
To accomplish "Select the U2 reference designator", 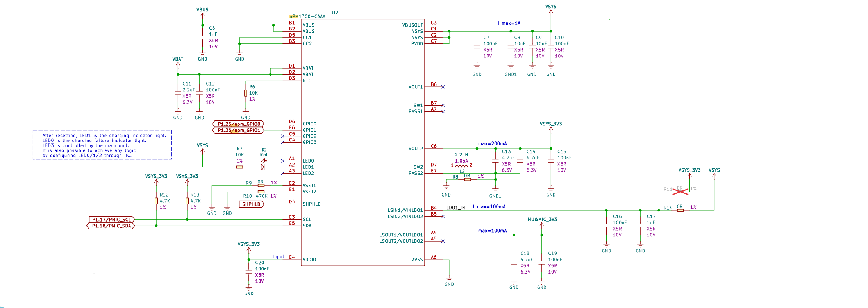I will 335,13.
